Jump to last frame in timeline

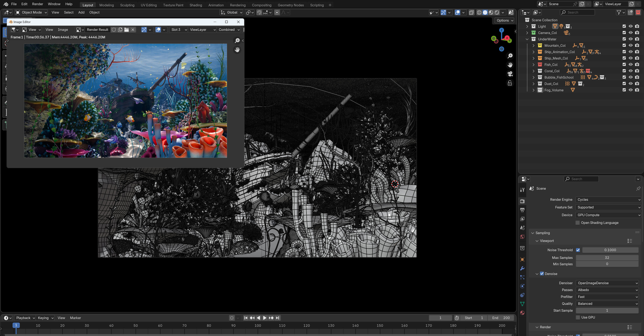pyautogui.click(x=278, y=318)
